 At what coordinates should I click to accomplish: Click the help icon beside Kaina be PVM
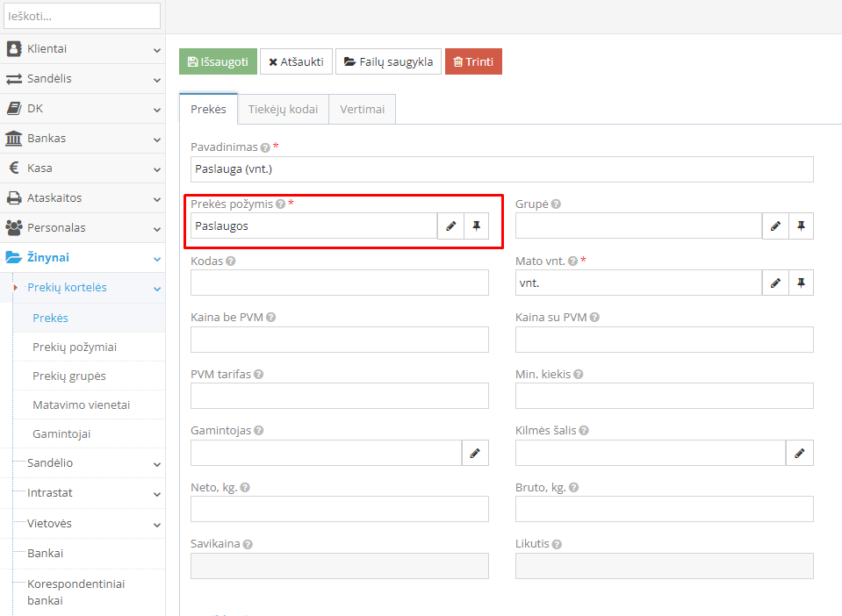pyautogui.click(x=270, y=318)
